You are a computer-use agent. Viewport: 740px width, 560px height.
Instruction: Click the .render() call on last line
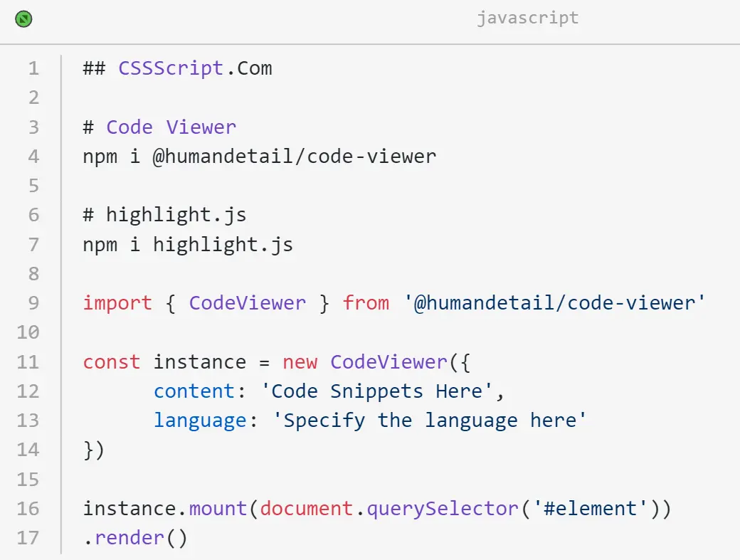pyautogui.click(x=135, y=538)
